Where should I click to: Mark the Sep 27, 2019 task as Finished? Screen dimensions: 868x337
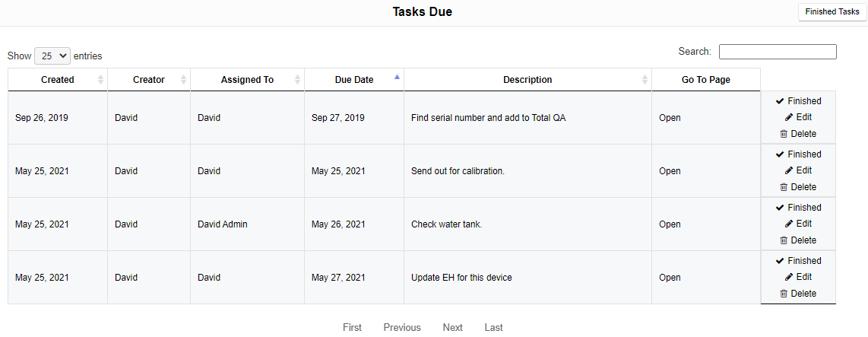click(798, 101)
